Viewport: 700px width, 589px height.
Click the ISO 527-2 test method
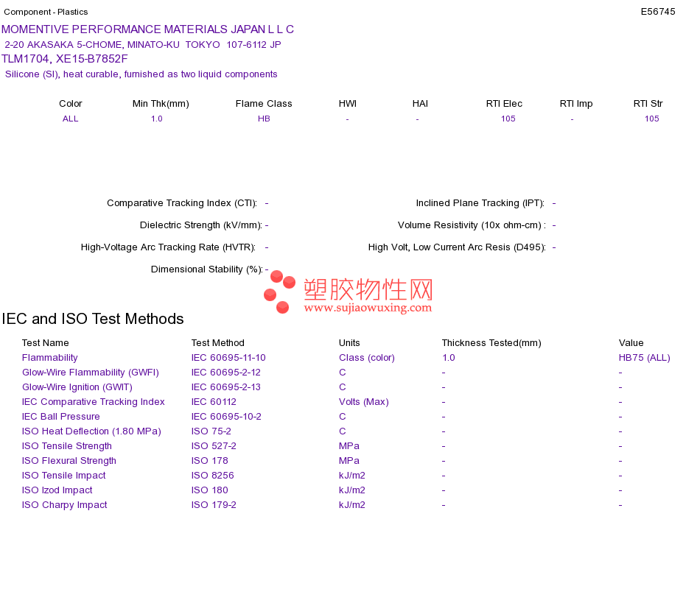214,445
